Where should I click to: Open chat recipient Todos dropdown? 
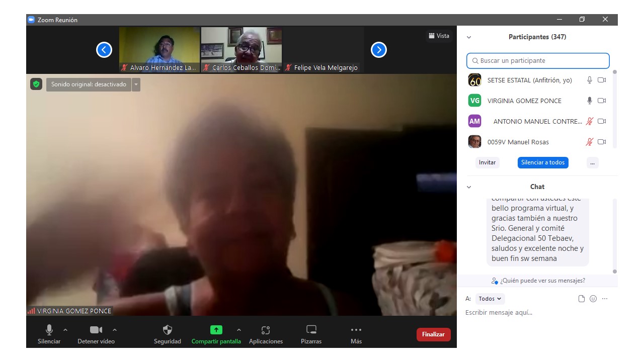coord(490,299)
